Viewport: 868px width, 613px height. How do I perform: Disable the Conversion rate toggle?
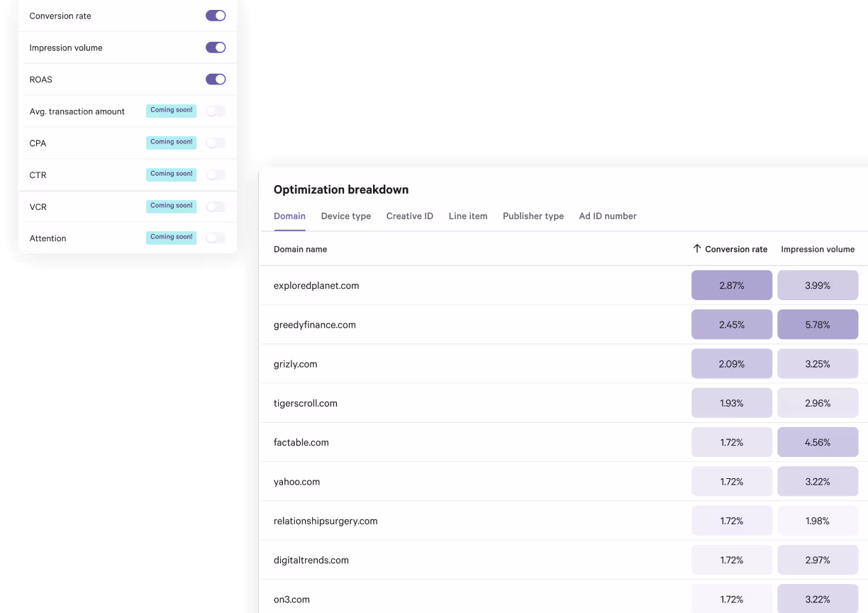click(x=215, y=15)
